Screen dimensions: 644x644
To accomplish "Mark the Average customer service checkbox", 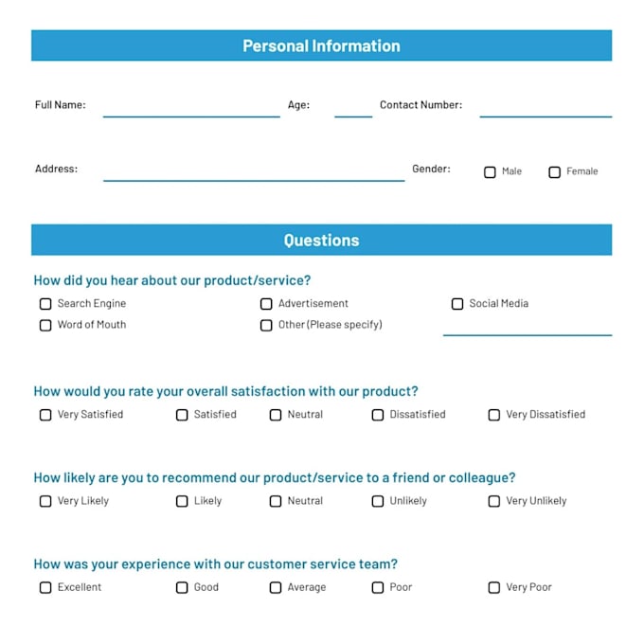I will 276,588.
